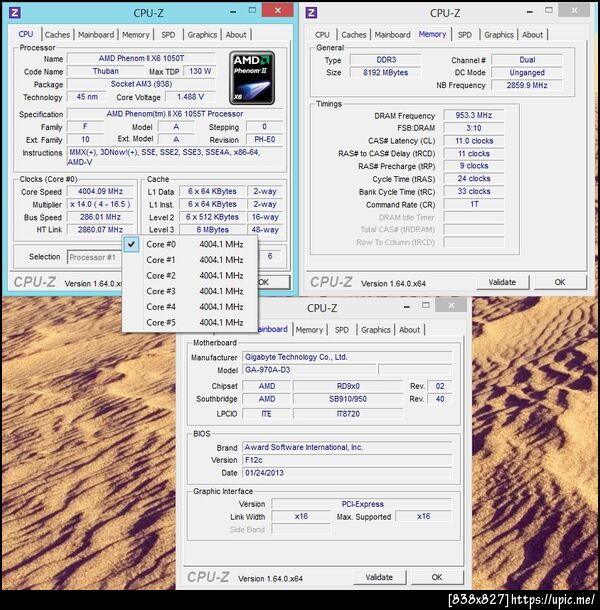Select Core #4 entry
The height and width of the screenshot is (610, 600).
(x=189, y=307)
